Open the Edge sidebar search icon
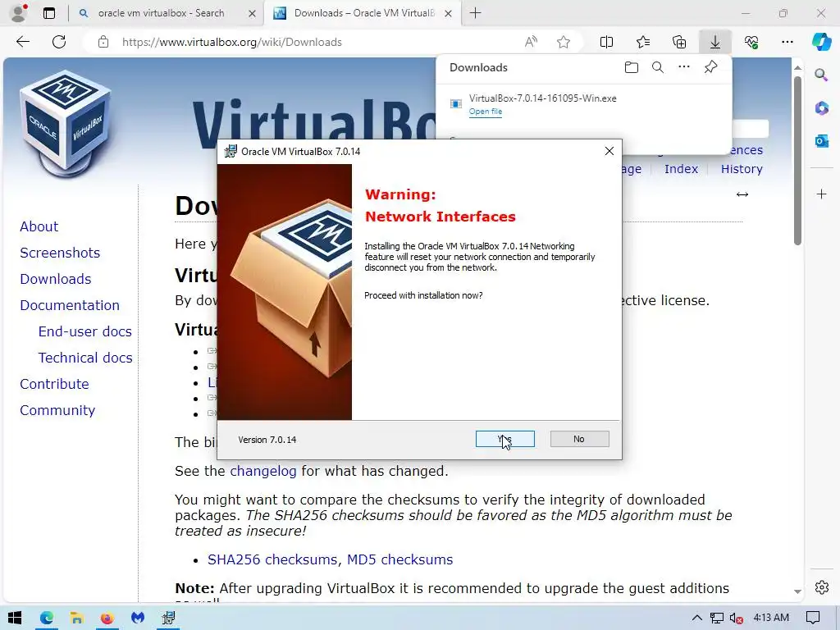 (x=821, y=75)
